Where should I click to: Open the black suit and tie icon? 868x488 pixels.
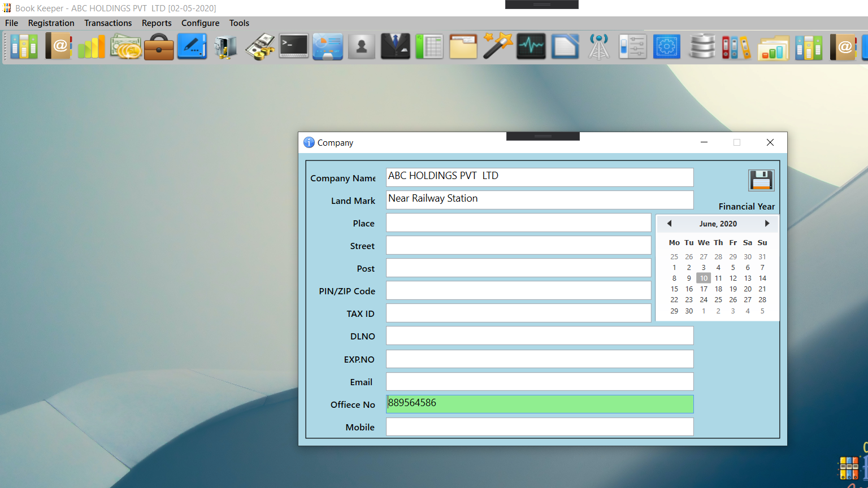click(396, 47)
